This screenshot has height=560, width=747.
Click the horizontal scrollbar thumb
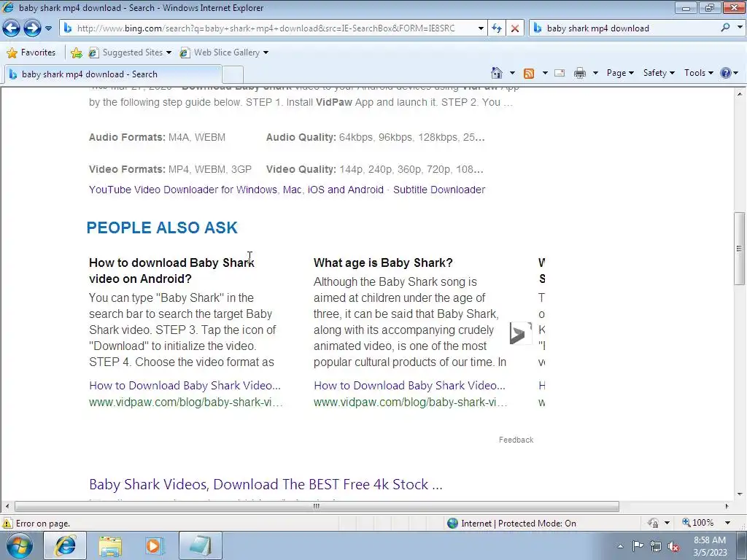click(317, 506)
